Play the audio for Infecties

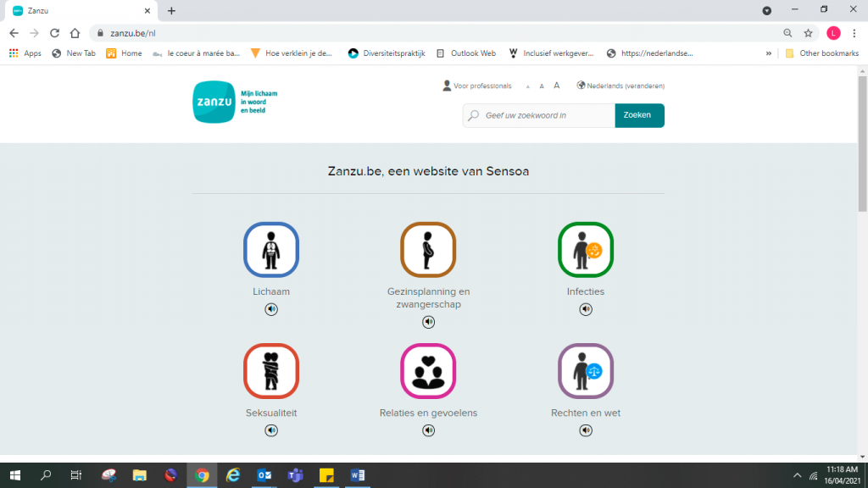click(x=586, y=309)
